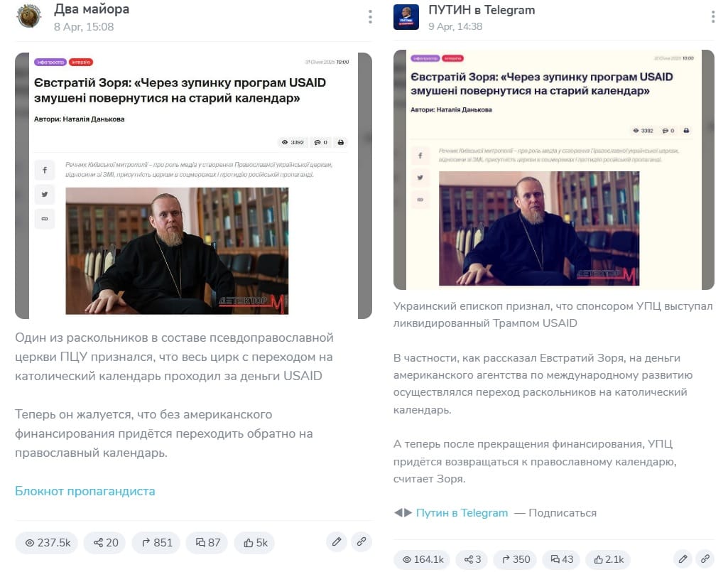This screenshot has width=728, height=572.
Task: Open the 43 comments on right post
Action: coord(561,559)
